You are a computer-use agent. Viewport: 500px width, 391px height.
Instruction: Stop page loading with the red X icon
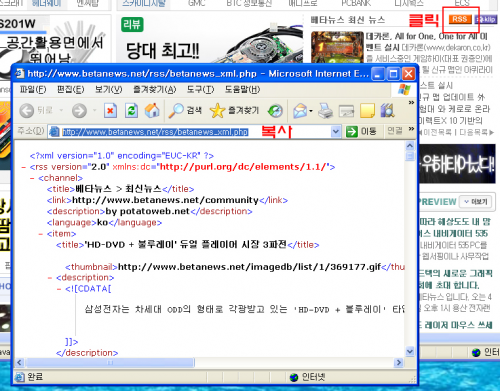click(x=110, y=111)
